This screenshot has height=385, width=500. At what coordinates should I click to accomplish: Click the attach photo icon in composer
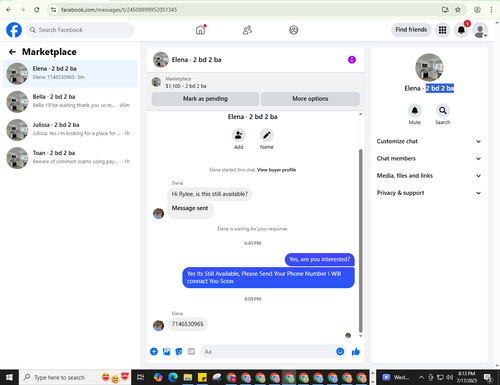coord(166,351)
